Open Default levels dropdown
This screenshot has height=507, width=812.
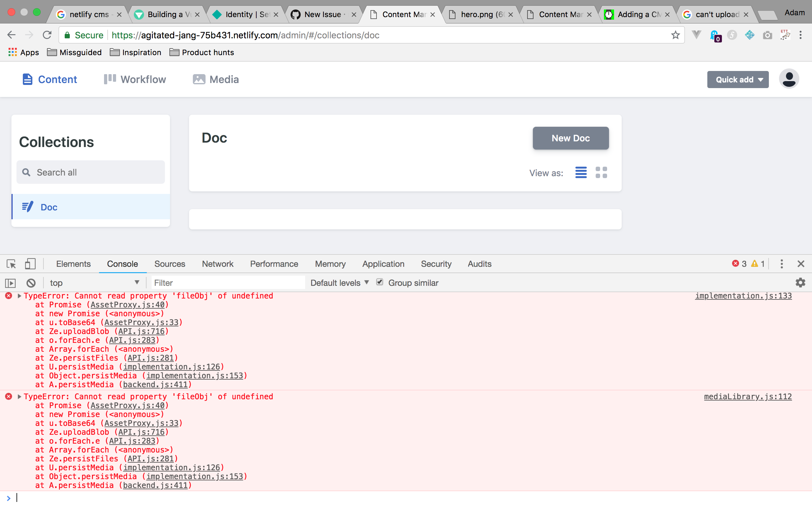340,283
